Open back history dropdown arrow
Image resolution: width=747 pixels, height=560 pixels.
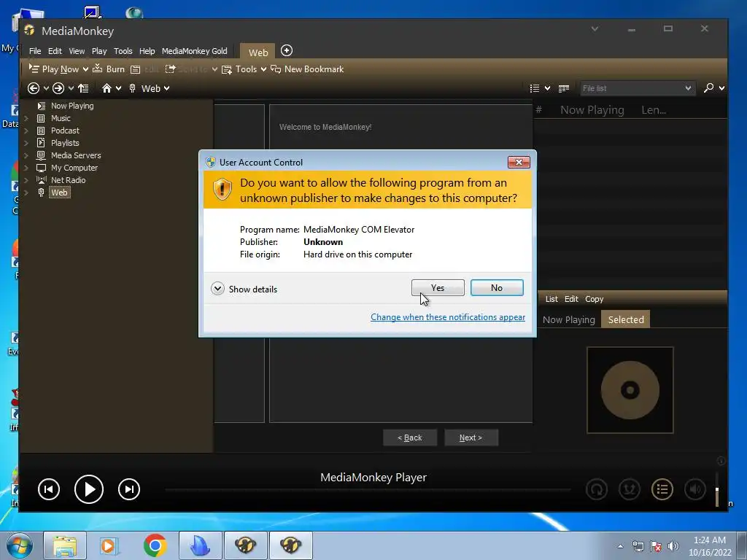click(46, 88)
